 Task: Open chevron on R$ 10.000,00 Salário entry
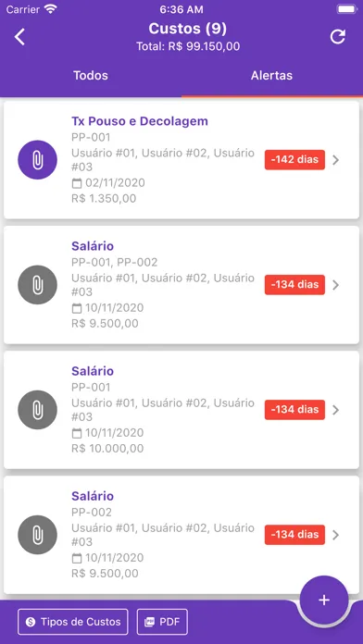point(336,410)
